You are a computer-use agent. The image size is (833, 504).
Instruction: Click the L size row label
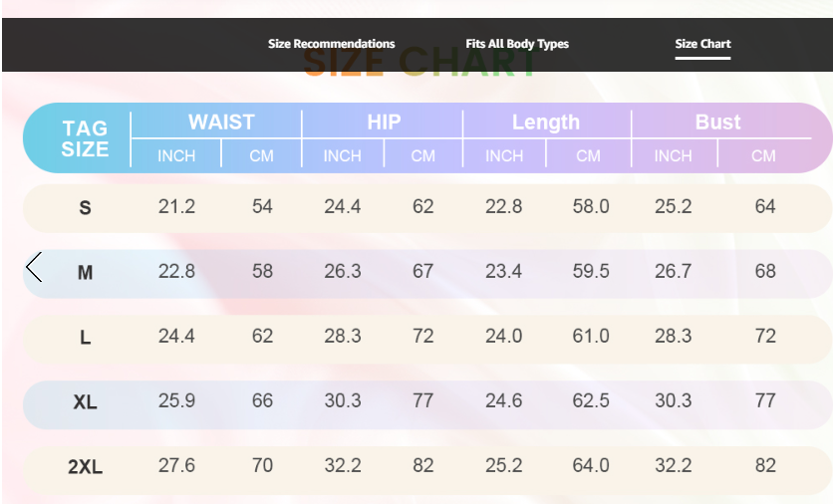coord(85,338)
